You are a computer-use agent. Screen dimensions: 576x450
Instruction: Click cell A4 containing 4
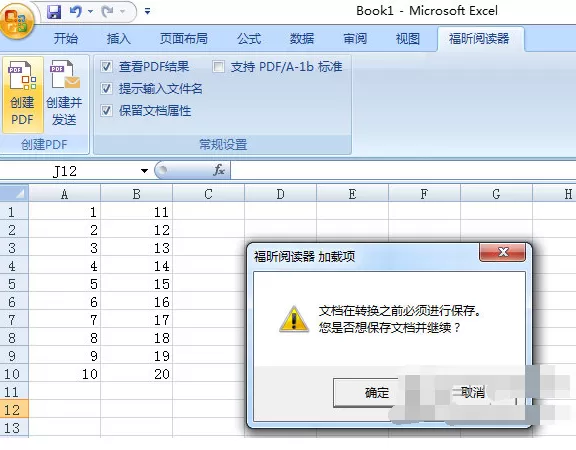(x=65, y=266)
